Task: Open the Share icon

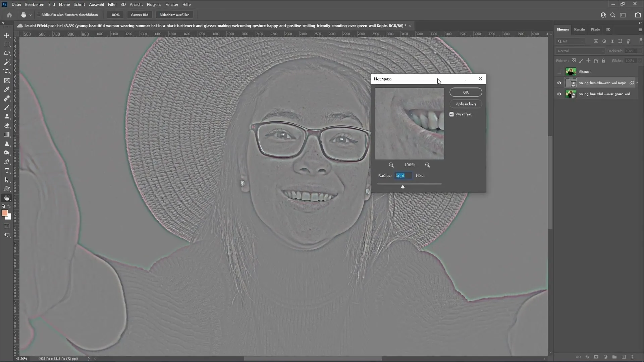Action: [638, 15]
